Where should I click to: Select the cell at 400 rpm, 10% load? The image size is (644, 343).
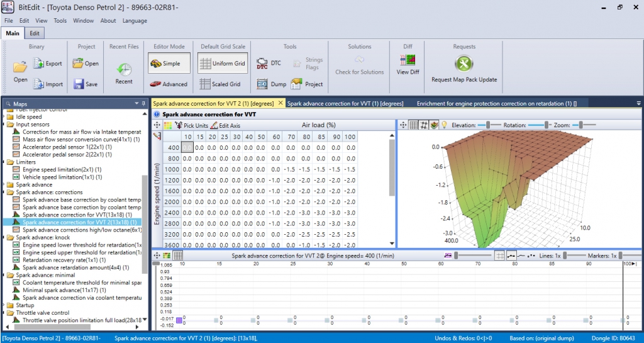(187, 147)
